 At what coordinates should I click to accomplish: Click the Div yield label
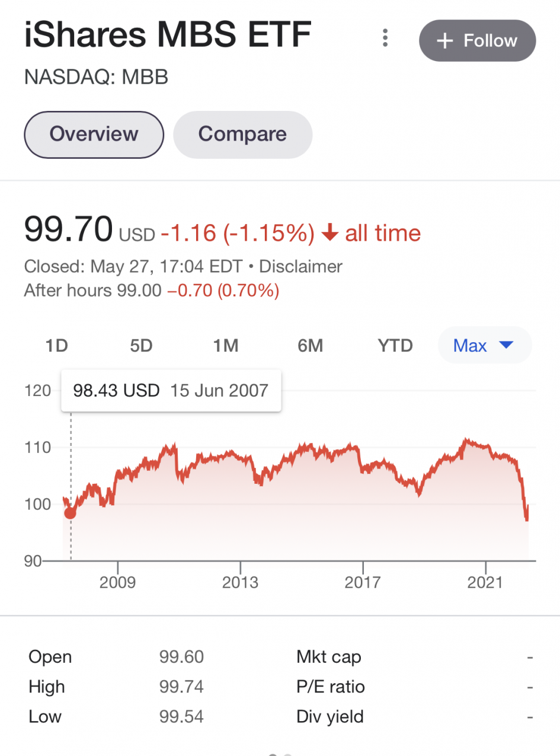(x=329, y=717)
